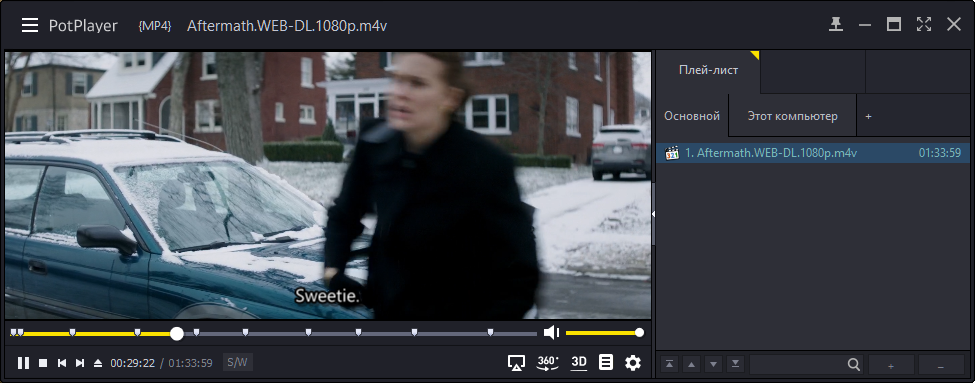Viewport: 975px width, 383px height.
Task: Skip to the previous track
Action: pos(62,363)
